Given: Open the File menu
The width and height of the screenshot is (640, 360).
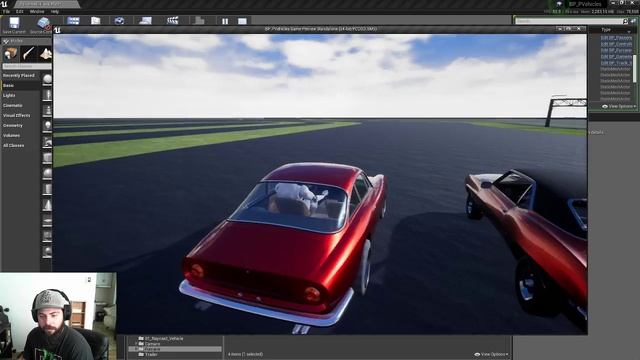Looking at the screenshot, I should 7,12.
